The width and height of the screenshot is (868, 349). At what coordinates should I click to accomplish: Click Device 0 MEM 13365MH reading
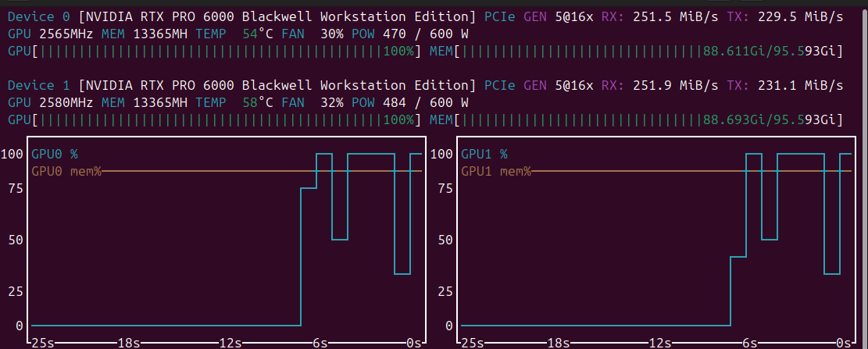coord(145,34)
